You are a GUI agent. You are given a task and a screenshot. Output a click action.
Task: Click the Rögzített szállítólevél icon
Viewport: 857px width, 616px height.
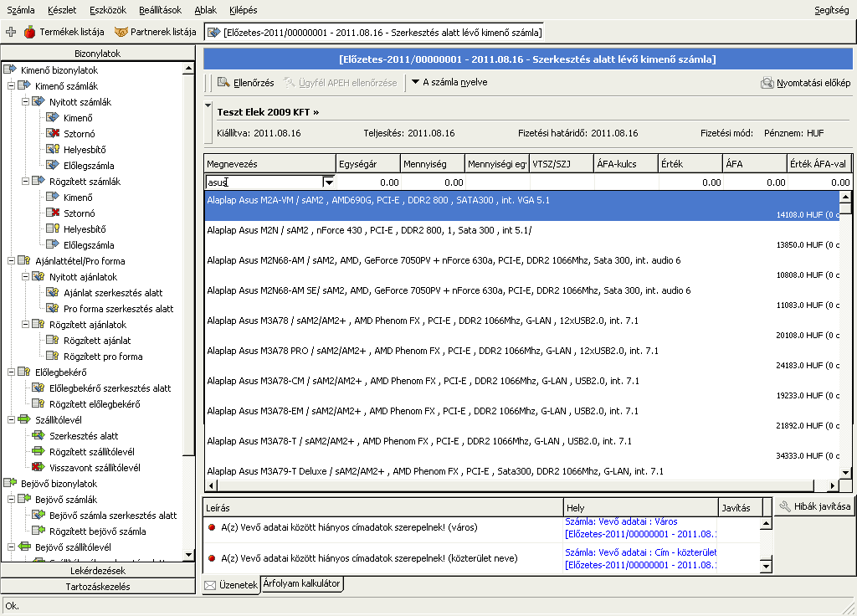(x=38, y=451)
